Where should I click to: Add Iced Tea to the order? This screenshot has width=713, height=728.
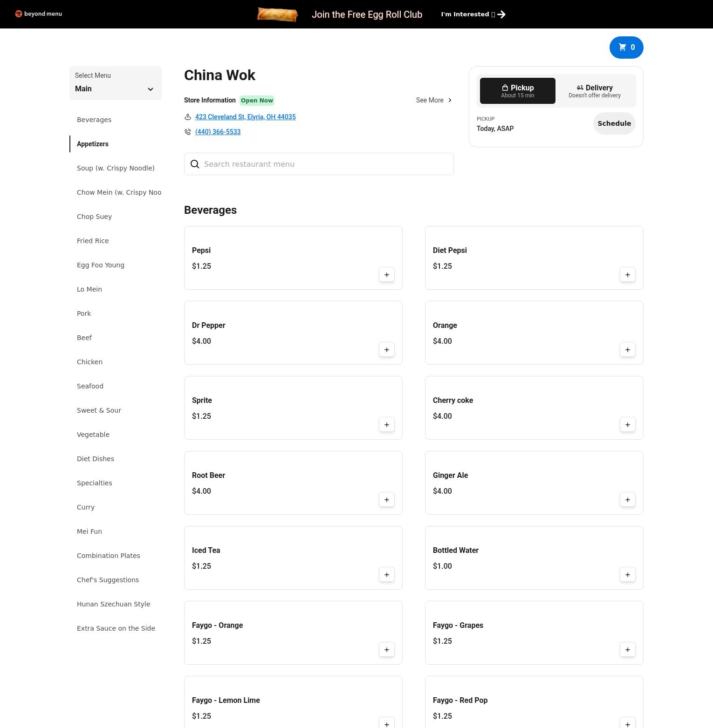[387, 575]
